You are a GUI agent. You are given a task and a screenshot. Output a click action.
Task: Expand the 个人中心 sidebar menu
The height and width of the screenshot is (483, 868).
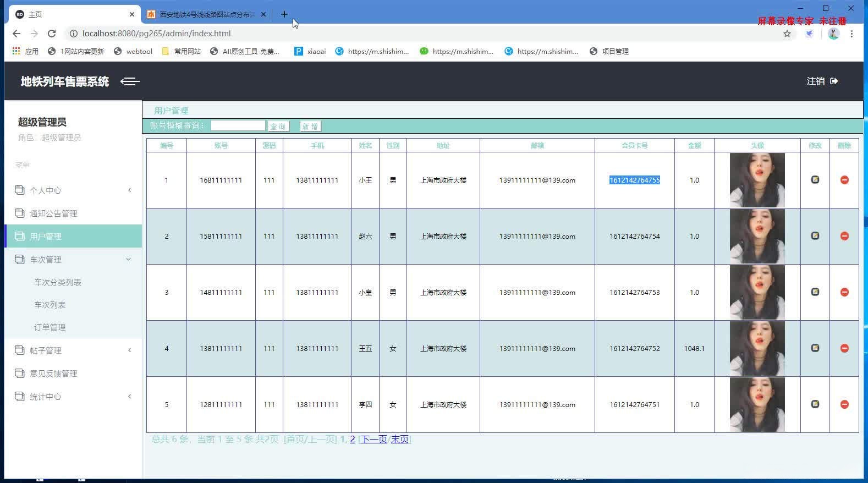tap(73, 190)
